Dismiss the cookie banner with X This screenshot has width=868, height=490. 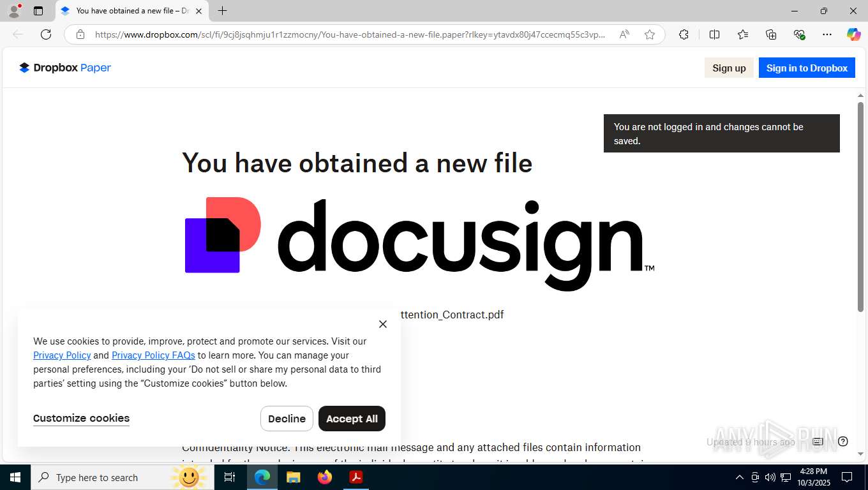(x=383, y=324)
